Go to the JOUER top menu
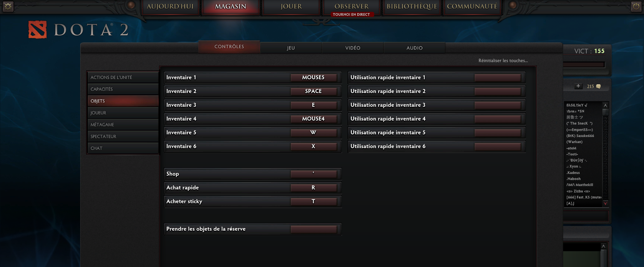Image resolution: width=644 pixels, height=267 pixels. pyautogui.click(x=291, y=6)
